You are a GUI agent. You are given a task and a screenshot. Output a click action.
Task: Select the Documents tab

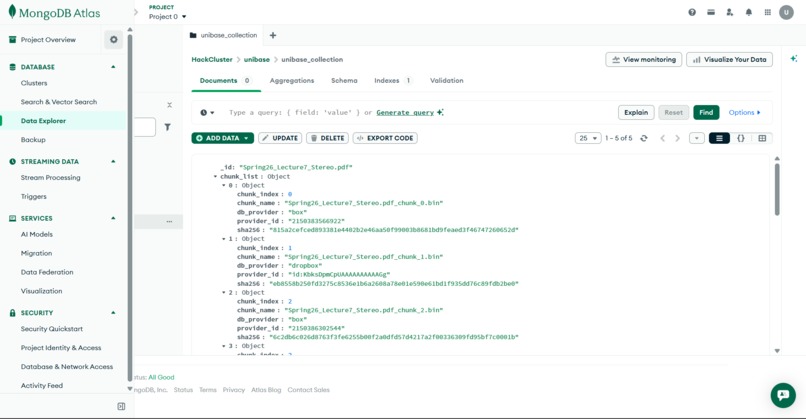tap(226, 81)
